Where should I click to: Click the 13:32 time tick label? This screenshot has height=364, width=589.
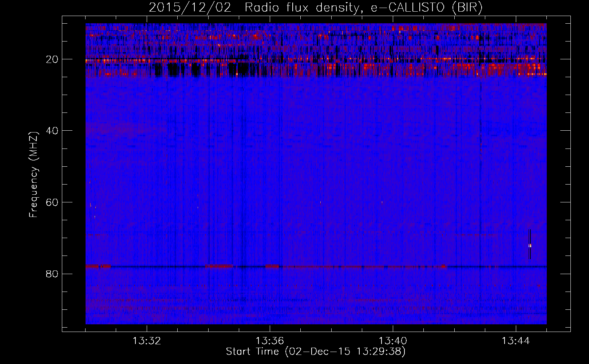pyautogui.click(x=147, y=341)
